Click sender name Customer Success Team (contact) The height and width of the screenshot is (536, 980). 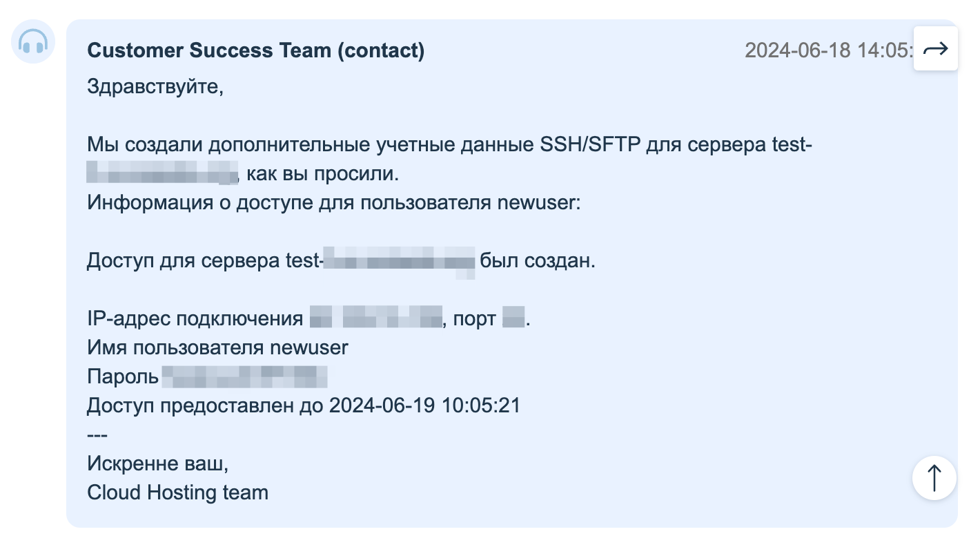pos(256,50)
